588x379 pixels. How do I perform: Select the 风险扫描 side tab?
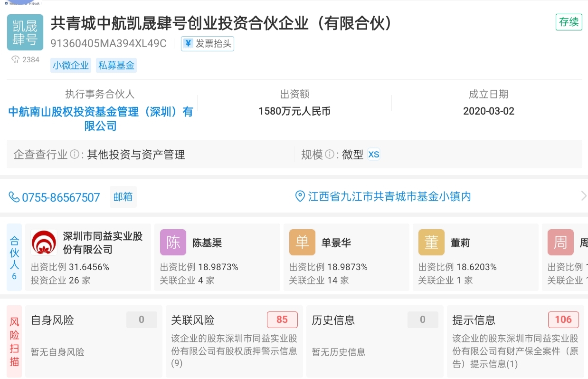(x=14, y=341)
